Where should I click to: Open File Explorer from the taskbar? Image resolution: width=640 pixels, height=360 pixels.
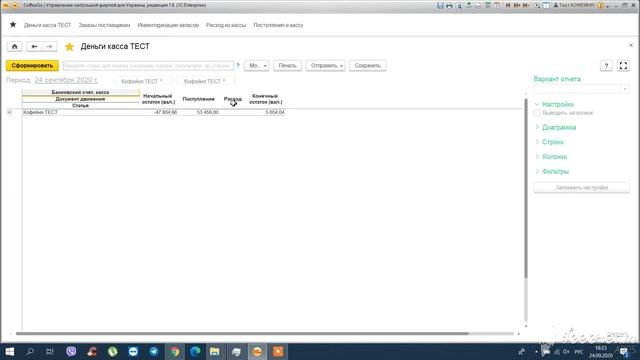click(215, 351)
